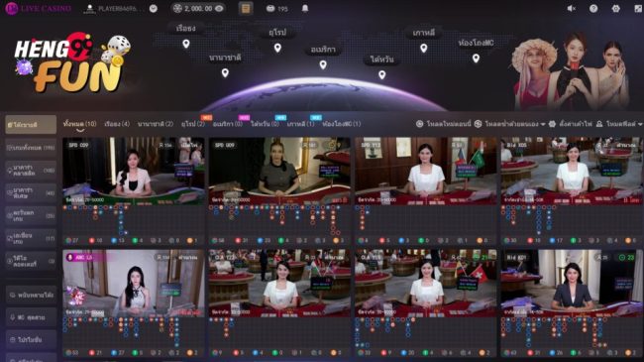Switch to the ยุโรป (2) tab

click(193, 124)
